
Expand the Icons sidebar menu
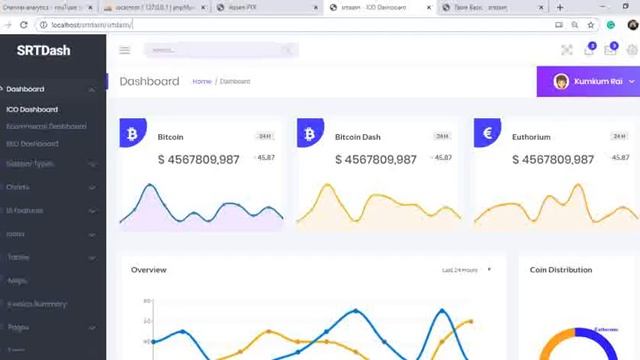92,235
